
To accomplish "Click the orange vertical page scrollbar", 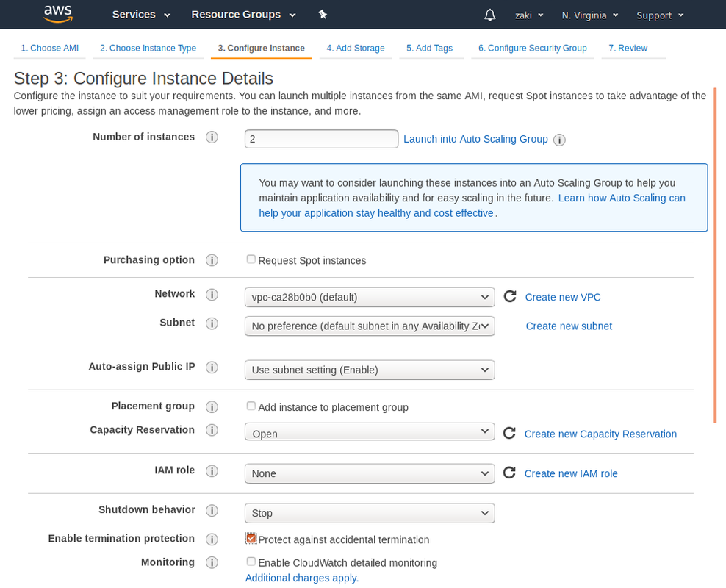I will pos(715,255).
